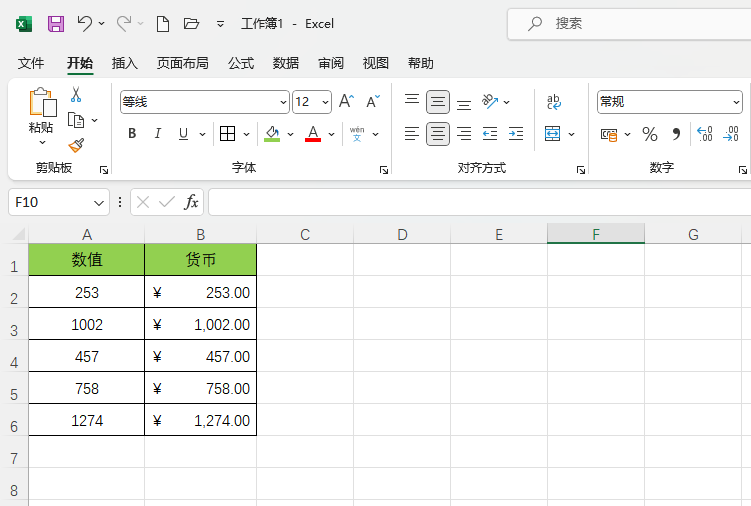Toggle right horizontal alignment
Viewport: 751px width, 506px height.
tap(464, 134)
